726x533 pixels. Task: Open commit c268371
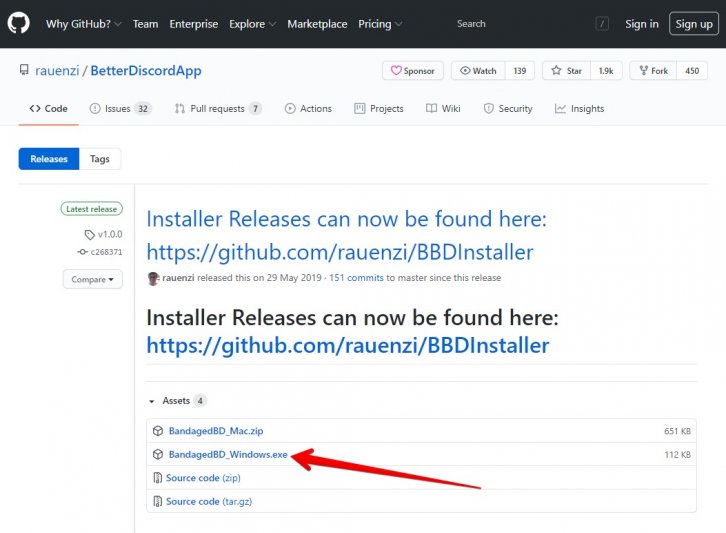coord(100,252)
